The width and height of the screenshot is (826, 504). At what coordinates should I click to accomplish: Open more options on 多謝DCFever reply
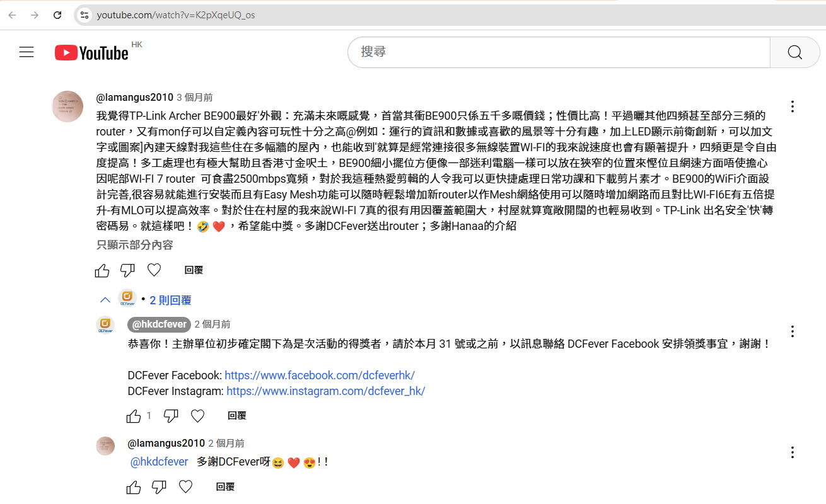click(x=793, y=452)
